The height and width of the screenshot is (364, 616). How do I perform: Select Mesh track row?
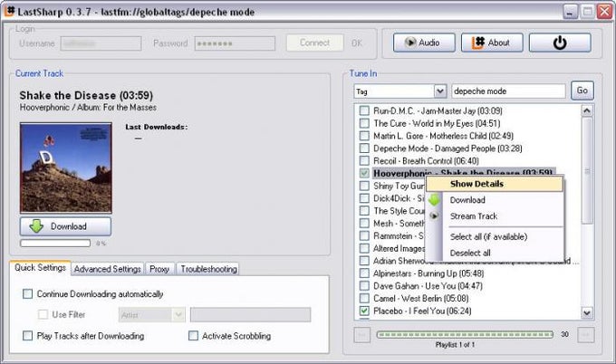click(399, 224)
